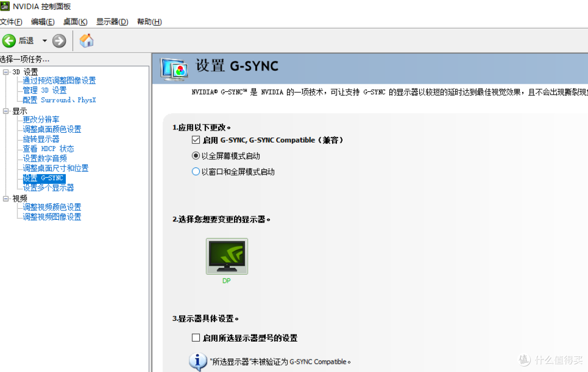
Task: Select 以全屏幕模式启动 radio option
Action: (x=195, y=155)
